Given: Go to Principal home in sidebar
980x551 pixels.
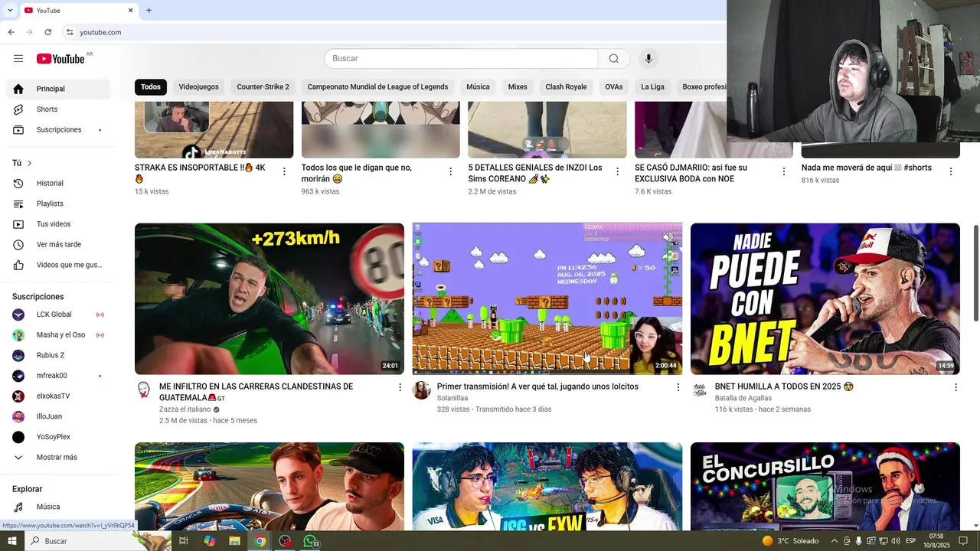Looking at the screenshot, I should (x=58, y=89).
